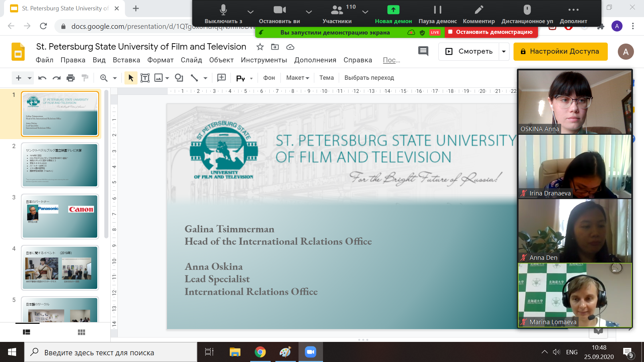This screenshot has width=644, height=362.
Task: Star this presentation
Action: (x=260, y=47)
